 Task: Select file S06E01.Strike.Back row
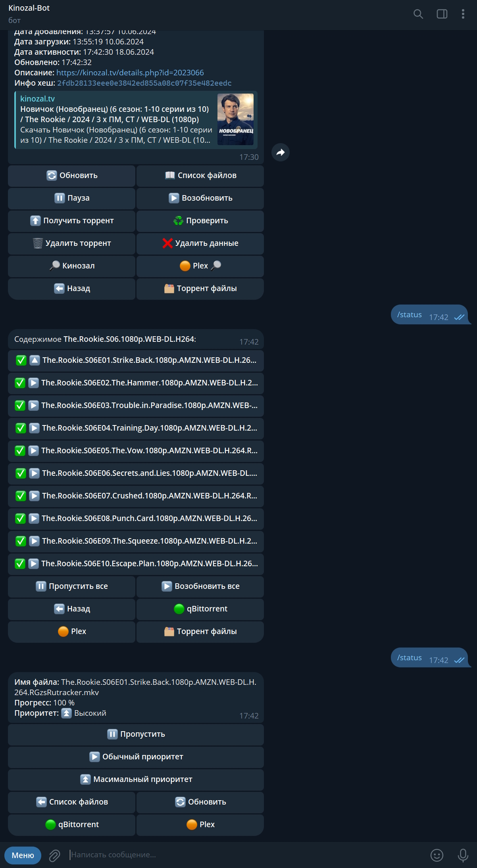136,360
